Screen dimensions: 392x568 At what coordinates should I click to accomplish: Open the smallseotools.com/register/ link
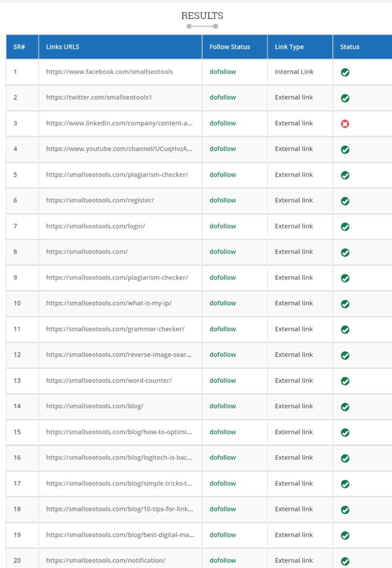[x=100, y=200]
